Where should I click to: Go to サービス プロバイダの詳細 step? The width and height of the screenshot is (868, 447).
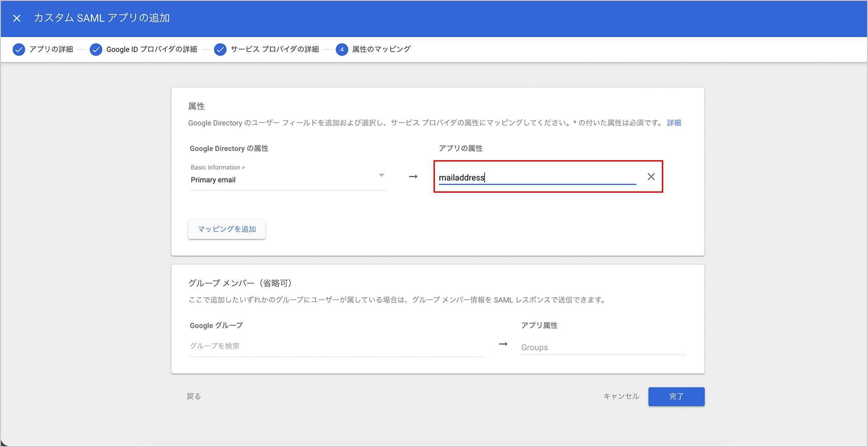point(274,49)
